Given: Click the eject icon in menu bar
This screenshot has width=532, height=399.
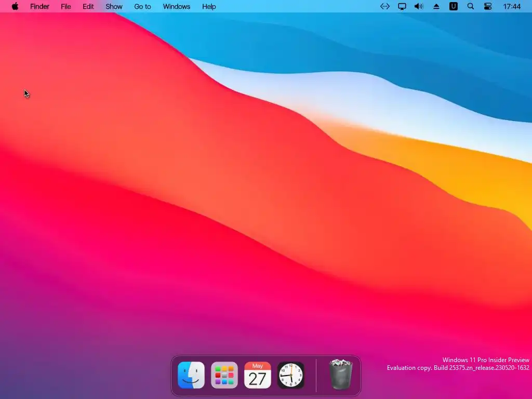Looking at the screenshot, I should [x=436, y=6].
